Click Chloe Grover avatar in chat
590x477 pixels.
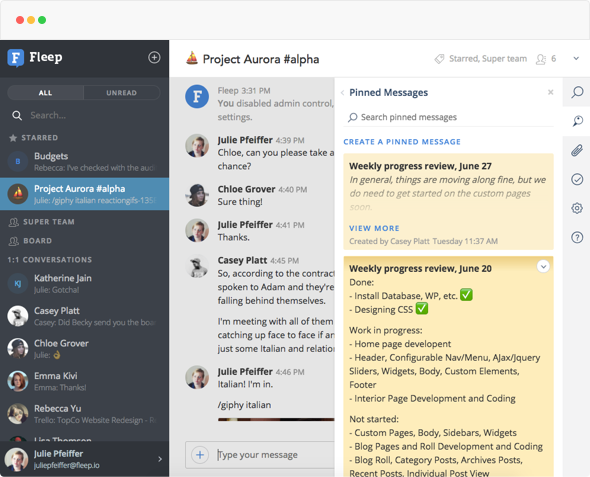pyautogui.click(x=197, y=195)
